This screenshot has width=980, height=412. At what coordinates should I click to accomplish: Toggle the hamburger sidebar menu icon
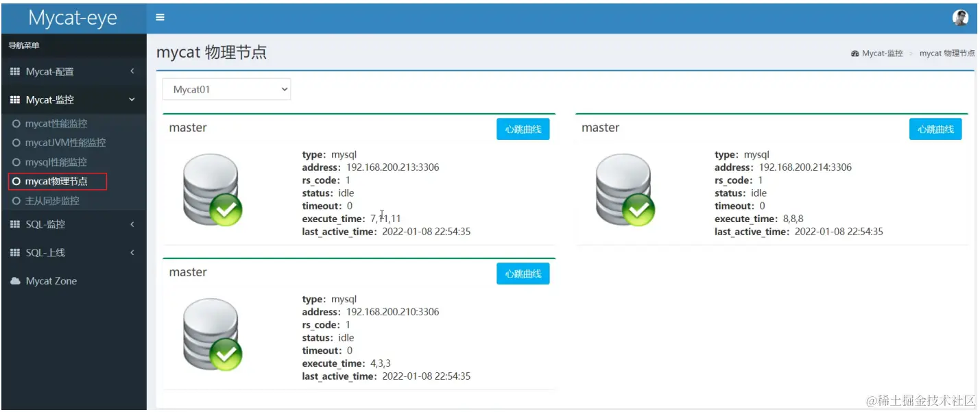point(160,17)
